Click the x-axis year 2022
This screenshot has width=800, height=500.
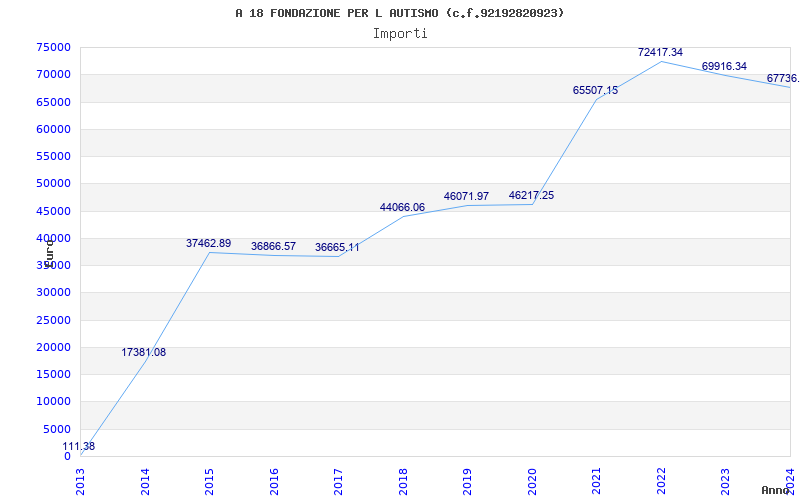point(662,482)
